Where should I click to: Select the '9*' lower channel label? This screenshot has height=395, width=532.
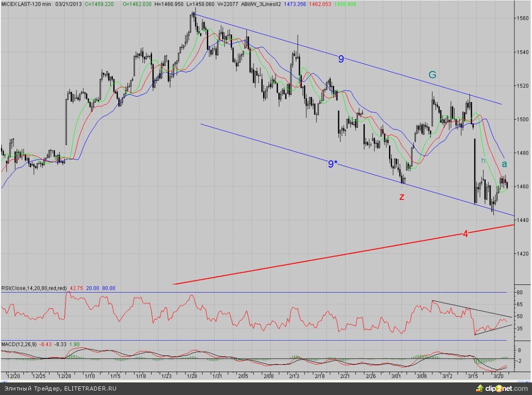point(331,164)
